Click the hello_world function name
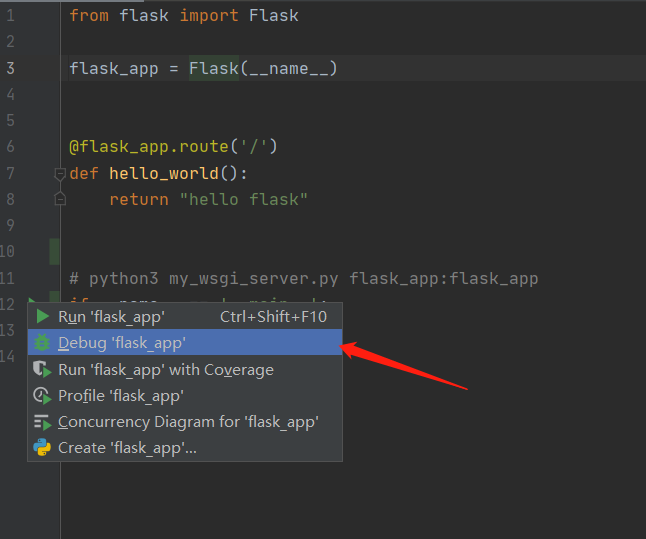 click(164, 173)
